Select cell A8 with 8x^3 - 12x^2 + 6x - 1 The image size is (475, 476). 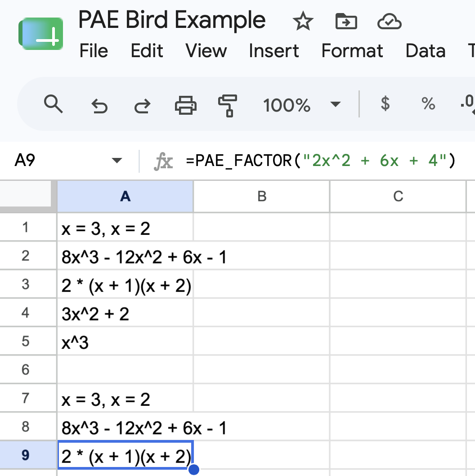click(x=125, y=427)
